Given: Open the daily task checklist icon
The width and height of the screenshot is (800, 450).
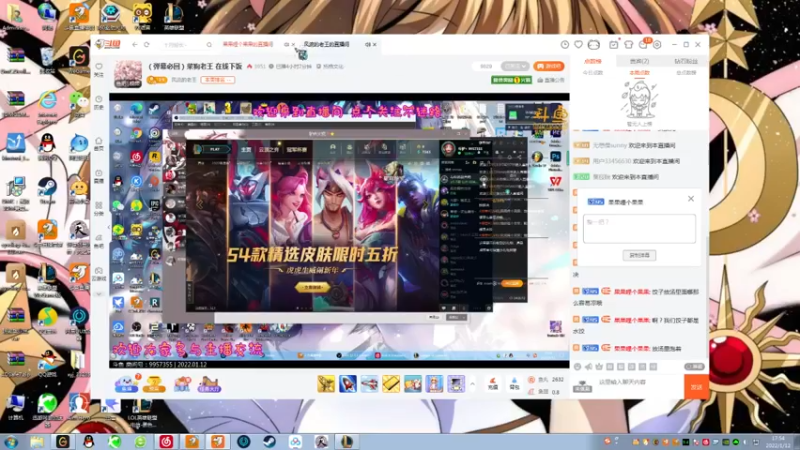Looking at the screenshot, I should 614,45.
